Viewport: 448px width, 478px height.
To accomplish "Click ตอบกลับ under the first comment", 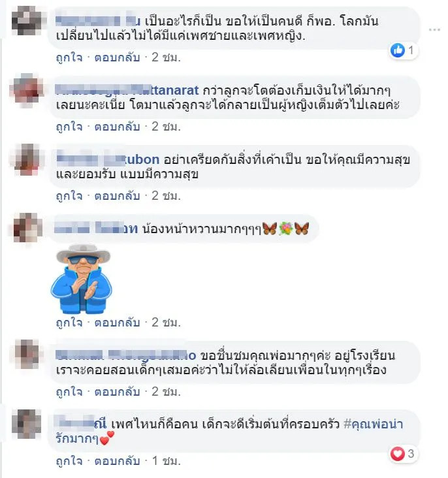I will click(117, 57).
